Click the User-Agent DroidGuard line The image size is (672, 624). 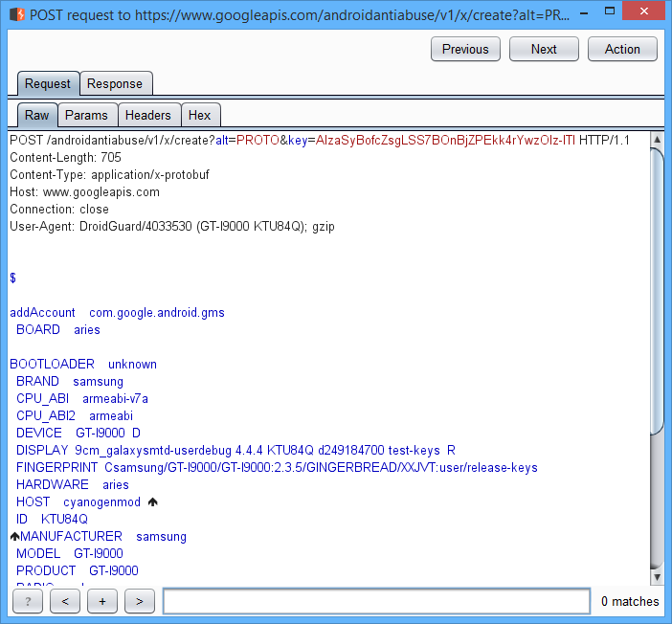pos(172,226)
